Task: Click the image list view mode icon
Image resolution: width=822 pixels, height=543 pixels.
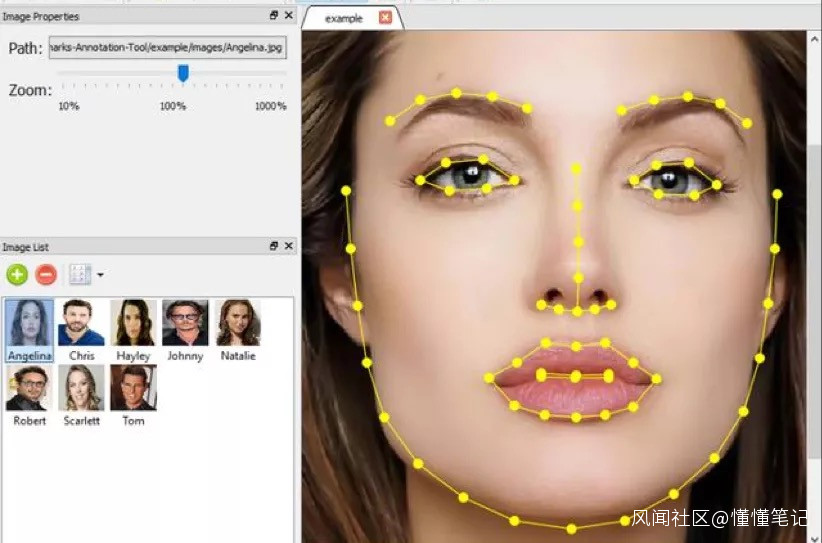Action: click(x=80, y=274)
